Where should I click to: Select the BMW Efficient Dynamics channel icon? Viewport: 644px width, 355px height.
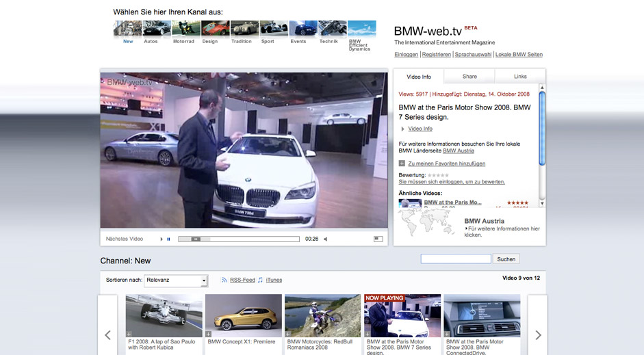pyautogui.click(x=362, y=28)
